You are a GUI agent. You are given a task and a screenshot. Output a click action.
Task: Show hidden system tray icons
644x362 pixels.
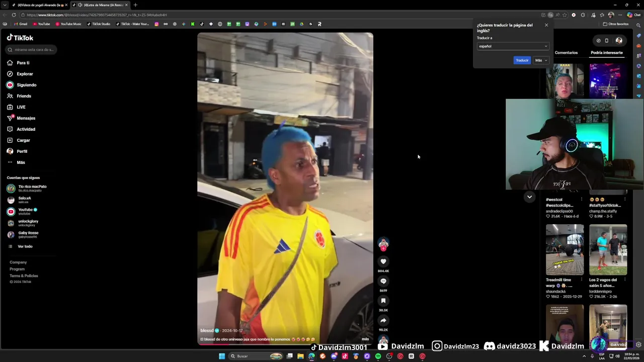coord(584,356)
